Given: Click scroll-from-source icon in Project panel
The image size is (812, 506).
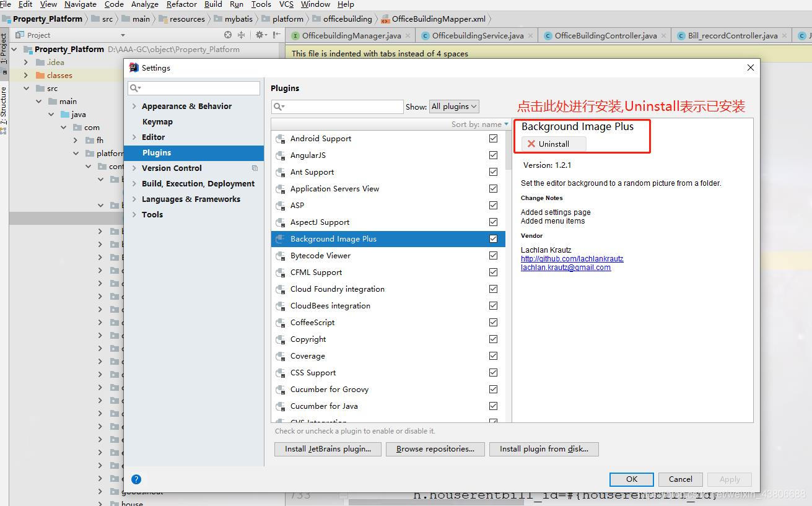Looking at the screenshot, I should [228, 35].
